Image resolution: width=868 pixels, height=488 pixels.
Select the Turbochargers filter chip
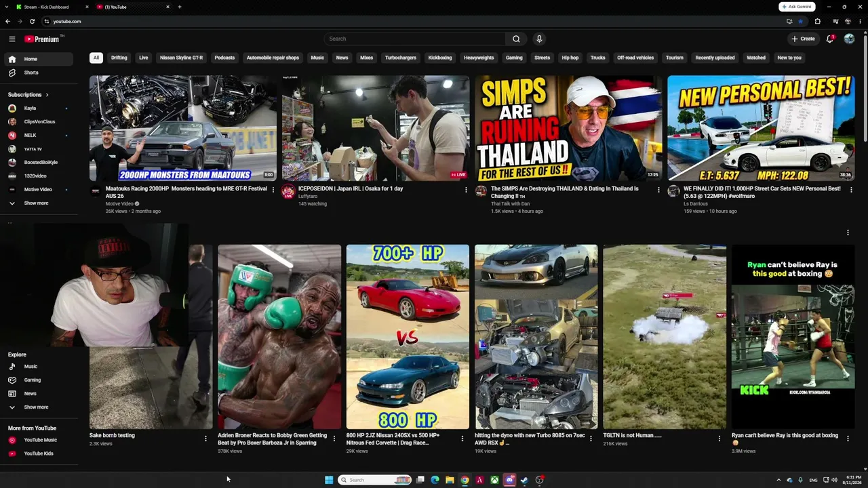pos(401,58)
